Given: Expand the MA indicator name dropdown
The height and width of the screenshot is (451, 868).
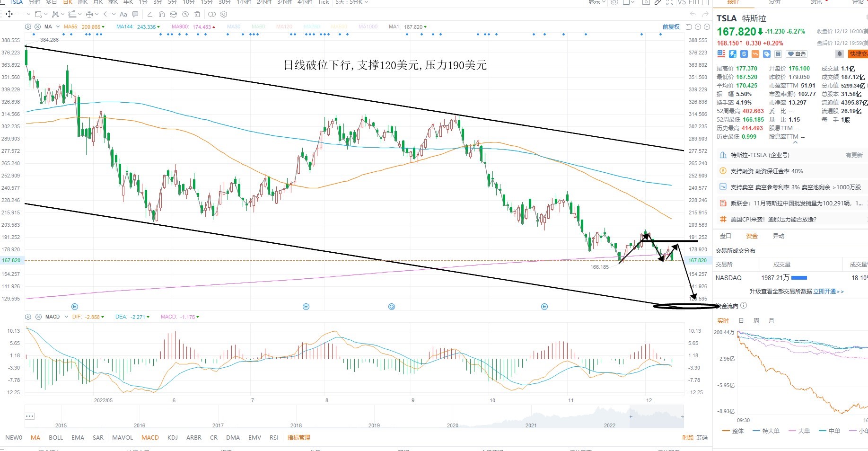Looking at the screenshot, I should [58, 27].
